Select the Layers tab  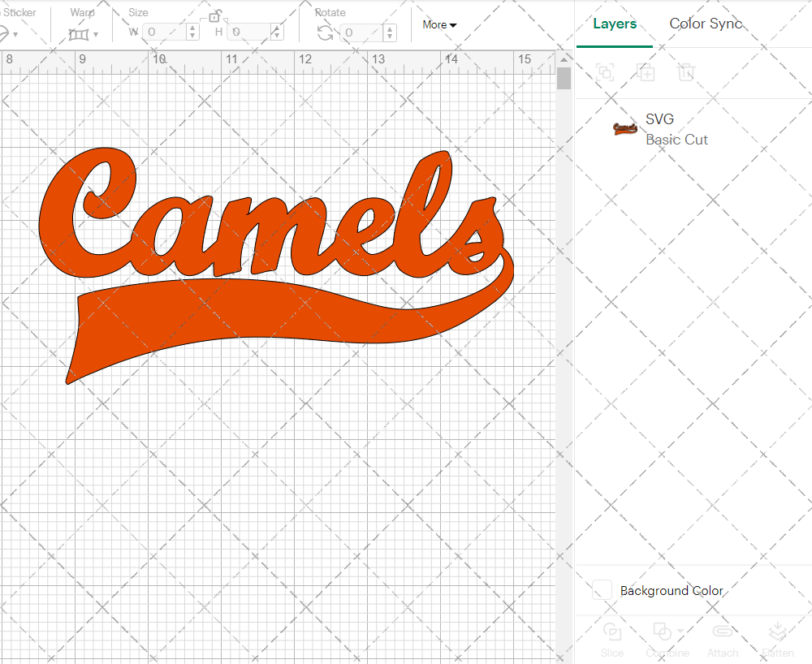(615, 24)
